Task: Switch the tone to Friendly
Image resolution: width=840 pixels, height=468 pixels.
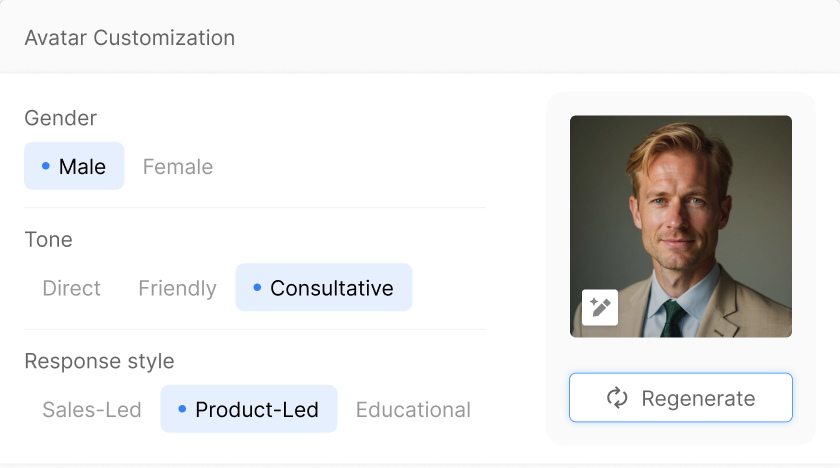Action: [177, 289]
